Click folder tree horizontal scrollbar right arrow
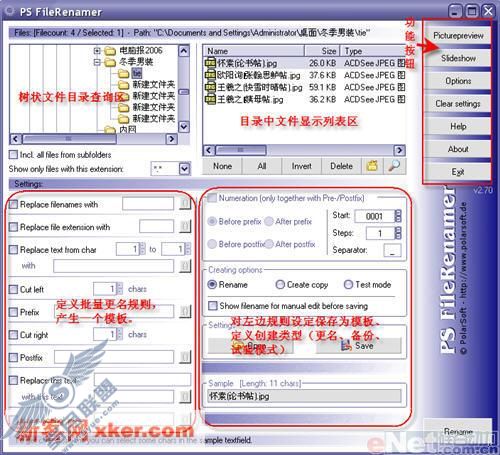 [171, 139]
